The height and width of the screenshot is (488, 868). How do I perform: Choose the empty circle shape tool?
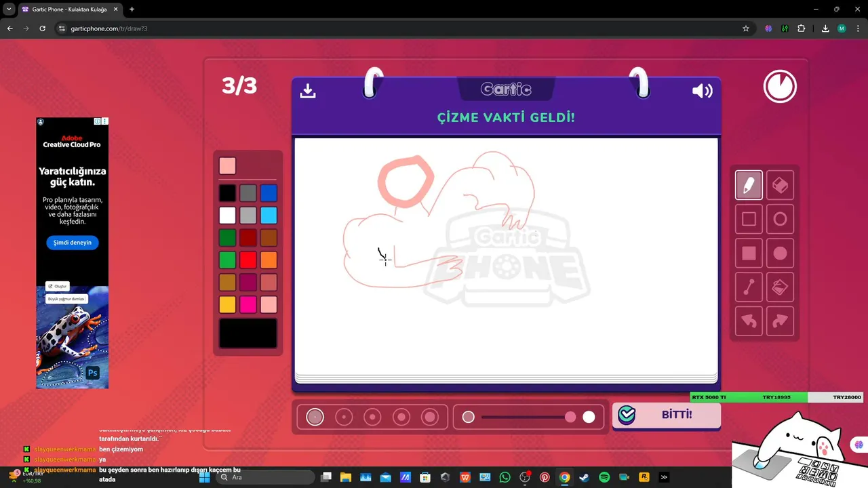(x=780, y=219)
